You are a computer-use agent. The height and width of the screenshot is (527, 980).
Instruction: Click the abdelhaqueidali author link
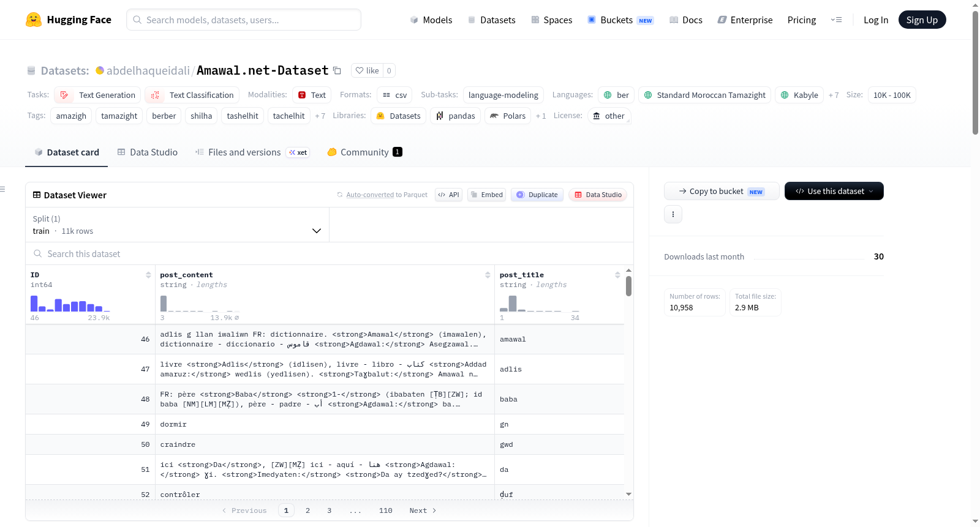click(x=148, y=70)
